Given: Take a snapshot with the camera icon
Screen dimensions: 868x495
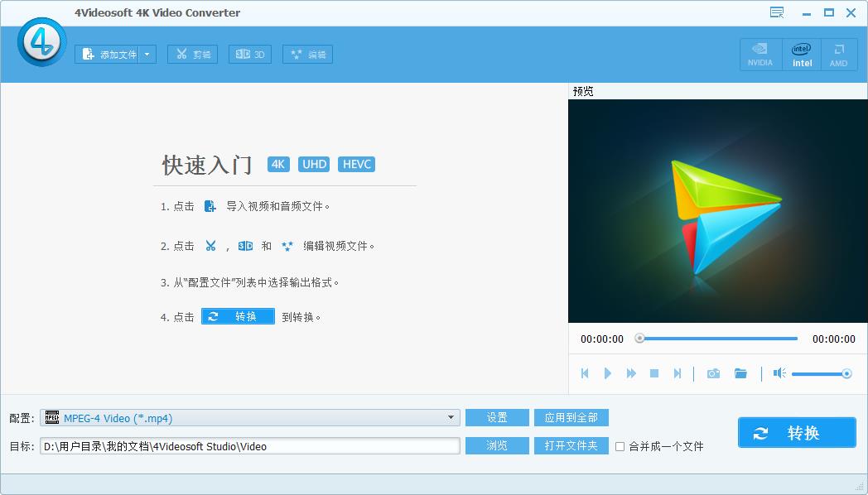Looking at the screenshot, I should coord(713,374).
